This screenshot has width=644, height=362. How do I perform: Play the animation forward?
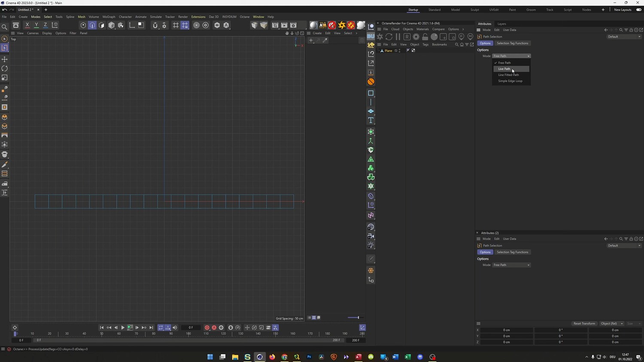point(123,328)
